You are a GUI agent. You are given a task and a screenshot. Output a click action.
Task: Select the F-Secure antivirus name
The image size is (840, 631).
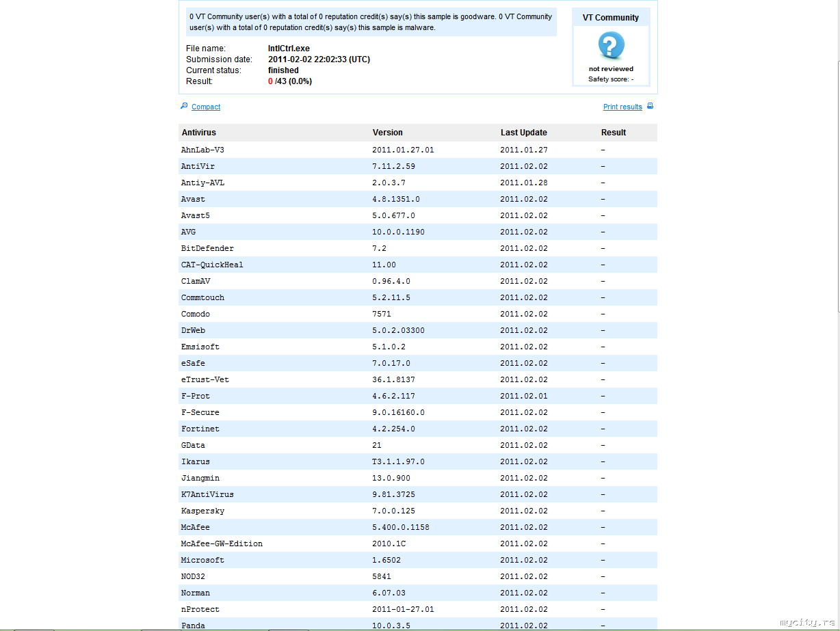tap(200, 412)
